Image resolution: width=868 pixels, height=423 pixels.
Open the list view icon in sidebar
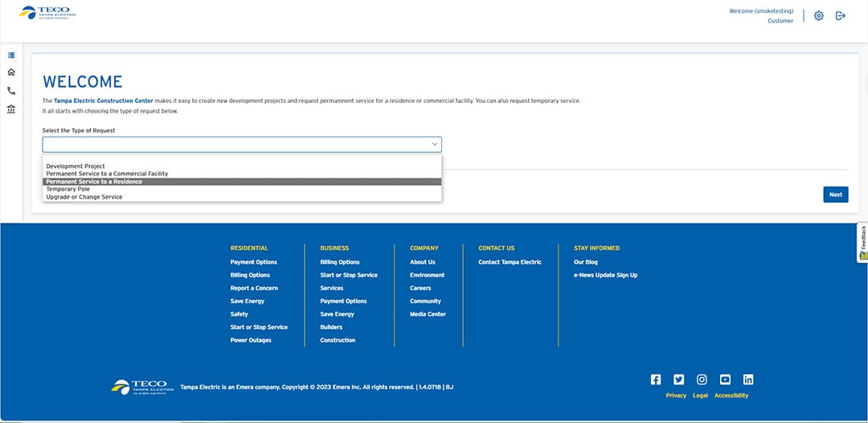[x=11, y=55]
